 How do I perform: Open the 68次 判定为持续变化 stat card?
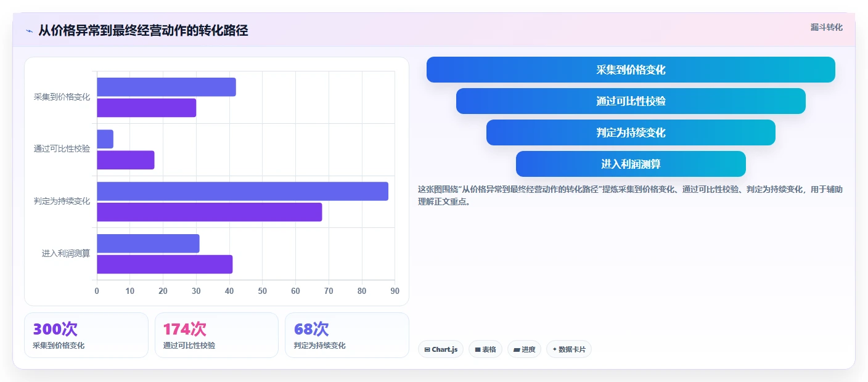[347, 335]
